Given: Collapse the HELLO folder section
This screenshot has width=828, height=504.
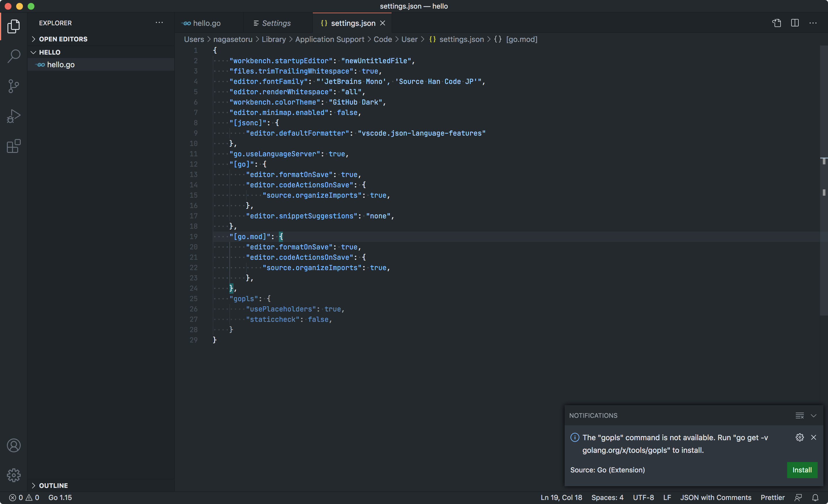Looking at the screenshot, I should click(x=49, y=52).
